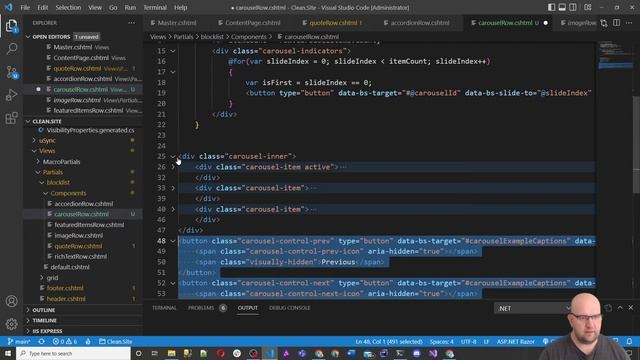Open the Customize Layout icon

[x=588, y=7]
